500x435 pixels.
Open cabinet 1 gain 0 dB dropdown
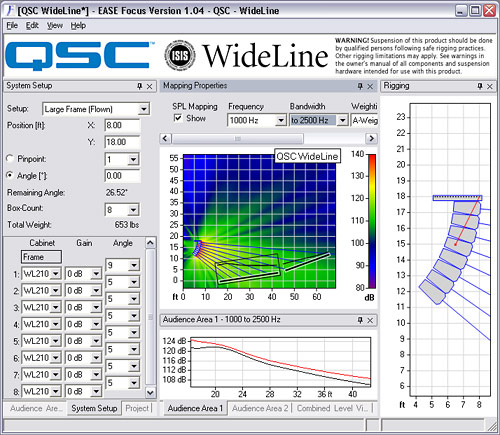click(96, 274)
